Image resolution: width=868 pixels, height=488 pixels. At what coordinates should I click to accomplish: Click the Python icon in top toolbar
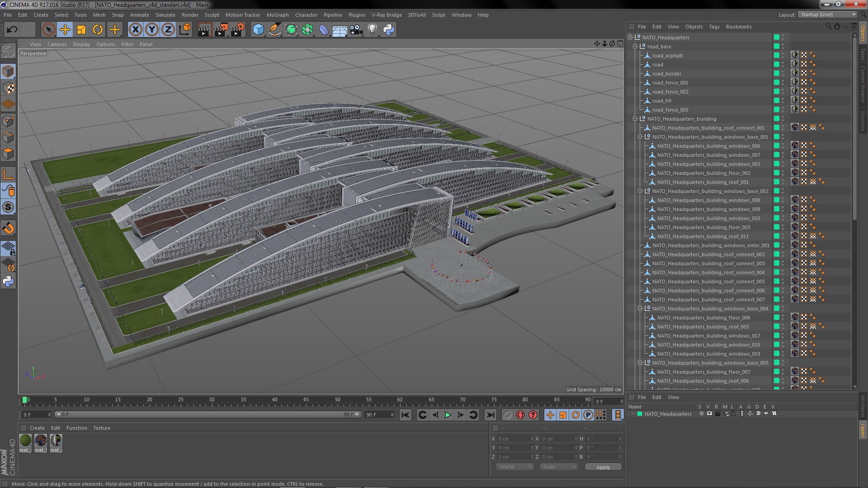click(x=389, y=30)
